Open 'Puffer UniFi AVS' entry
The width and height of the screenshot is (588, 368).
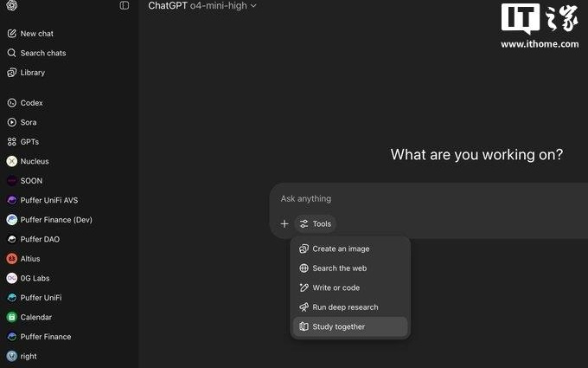pos(49,200)
